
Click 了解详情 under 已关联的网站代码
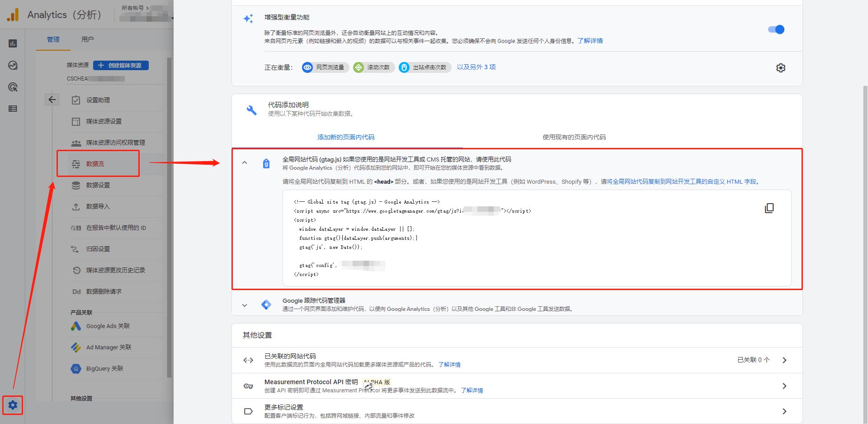tap(449, 365)
